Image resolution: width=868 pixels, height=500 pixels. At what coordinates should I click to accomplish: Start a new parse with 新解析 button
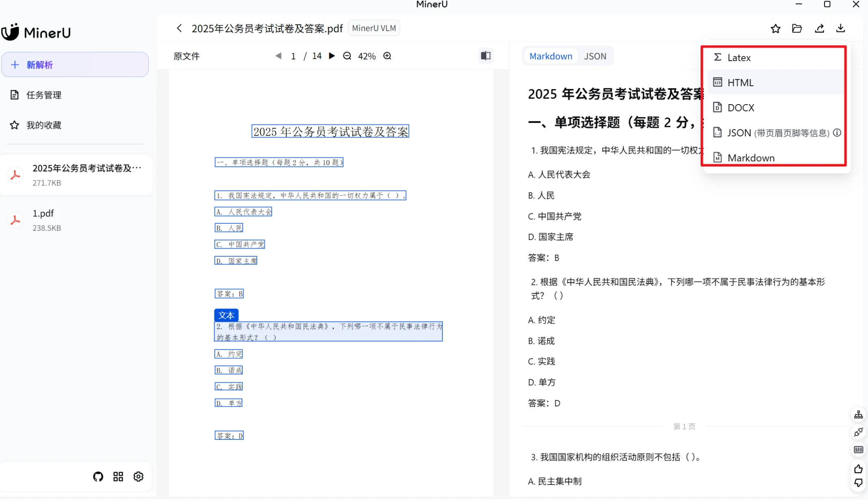[x=74, y=64]
